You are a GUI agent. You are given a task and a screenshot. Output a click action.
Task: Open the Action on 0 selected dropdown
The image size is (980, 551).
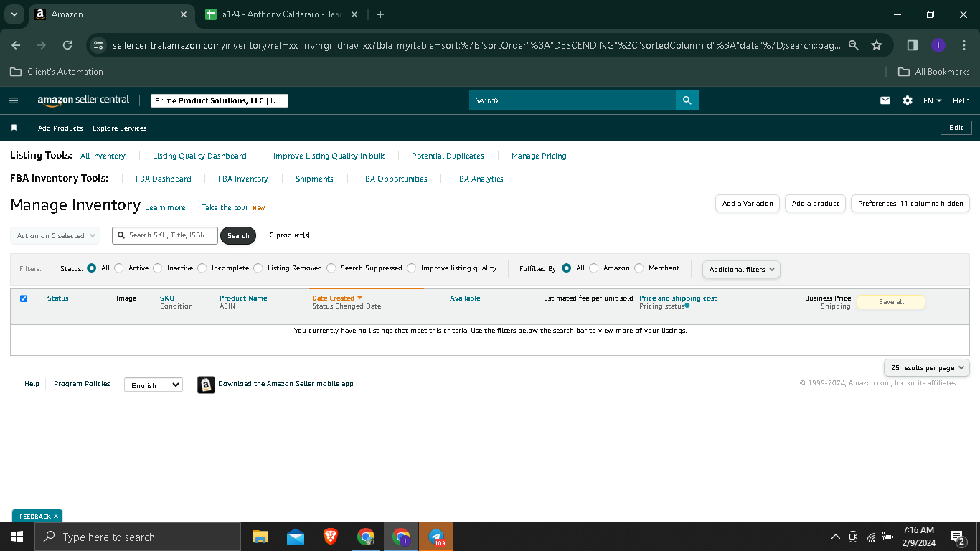[55, 235]
